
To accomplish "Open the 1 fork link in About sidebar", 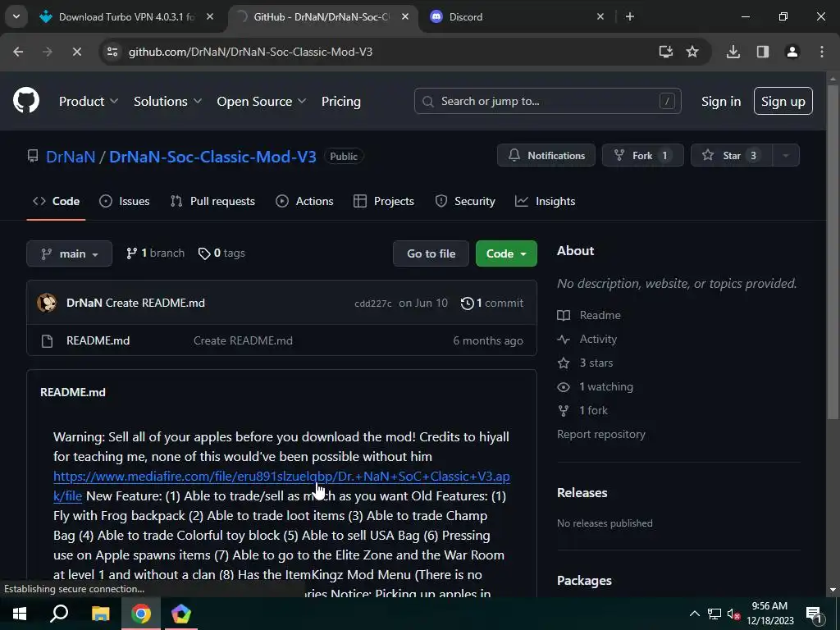I will tap(583, 410).
